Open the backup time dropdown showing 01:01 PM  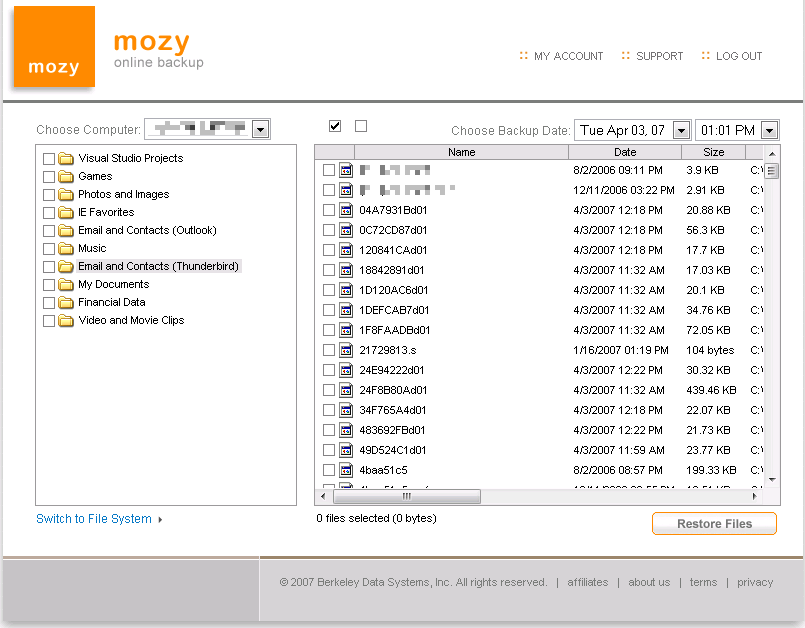[x=768, y=130]
